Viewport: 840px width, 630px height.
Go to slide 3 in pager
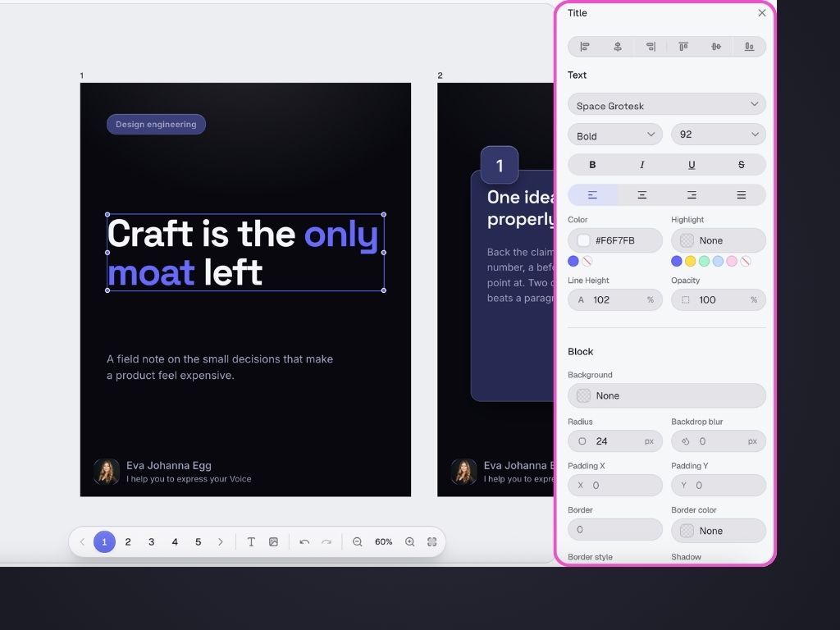[x=151, y=541]
